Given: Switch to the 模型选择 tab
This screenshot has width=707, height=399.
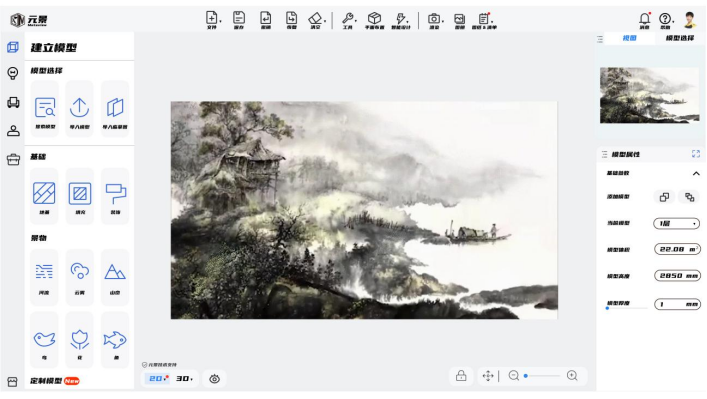Looking at the screenshot, I should [x=680, y=38].
